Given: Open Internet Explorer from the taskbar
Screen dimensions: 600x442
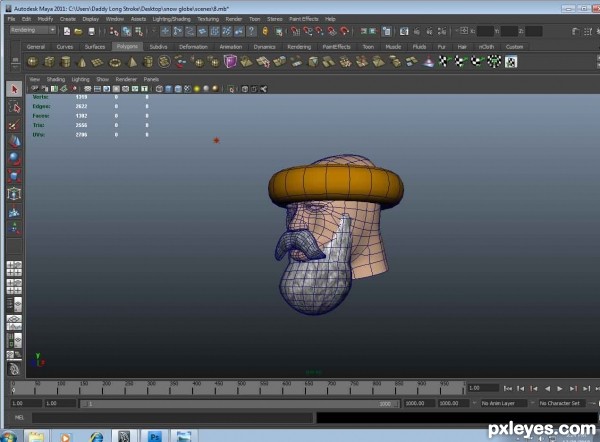Looking at the screenshot, I should click(96, 436).
